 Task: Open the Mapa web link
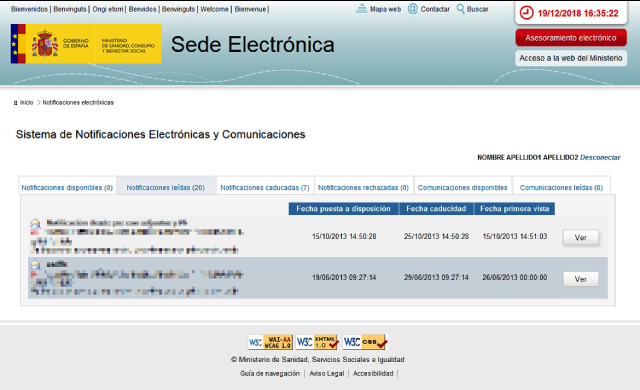[x=385, y=9]
